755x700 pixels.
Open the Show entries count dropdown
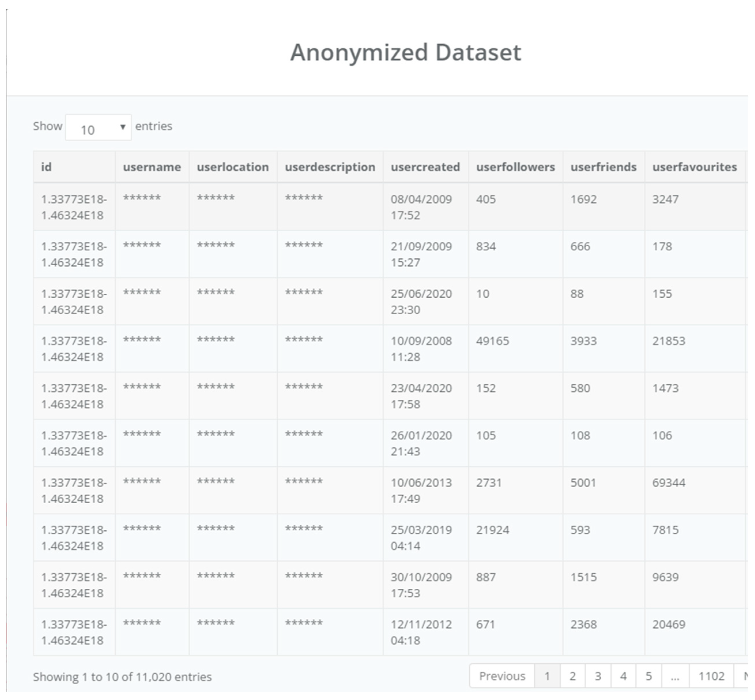pyautogui.click(x=98, y=128)
